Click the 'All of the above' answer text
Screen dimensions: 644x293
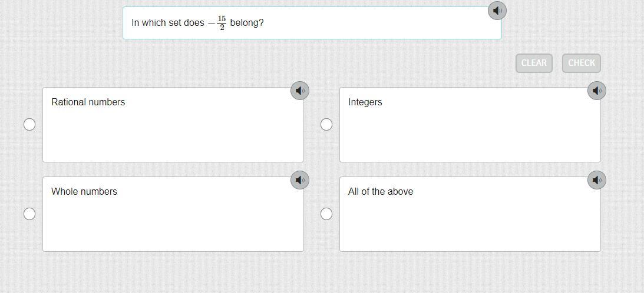click(x=381, y=192)
